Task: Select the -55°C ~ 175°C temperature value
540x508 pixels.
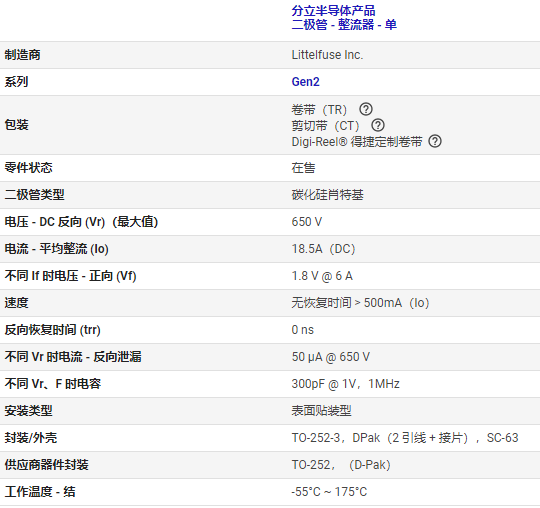Action: click(329, 492)
